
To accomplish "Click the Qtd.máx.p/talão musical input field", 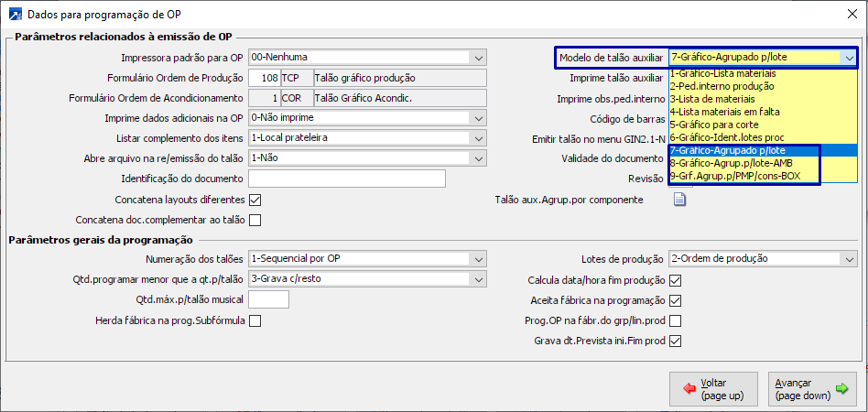I will point(268,299).
